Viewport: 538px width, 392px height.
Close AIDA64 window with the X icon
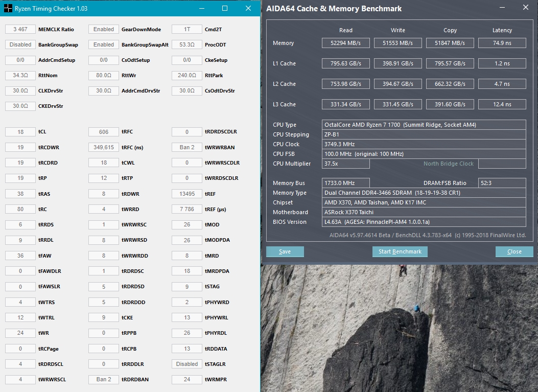[526, 7]
